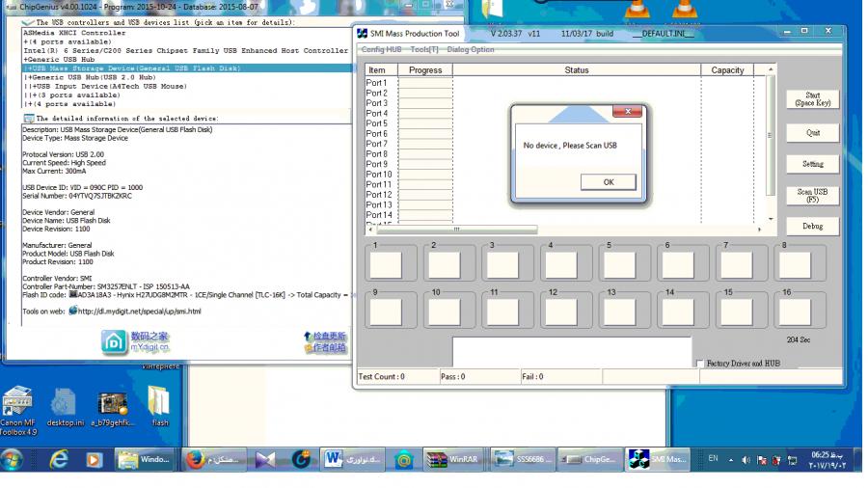Open Visual Studio taskbar icon
868x488 pixels.
click(265, 459)
